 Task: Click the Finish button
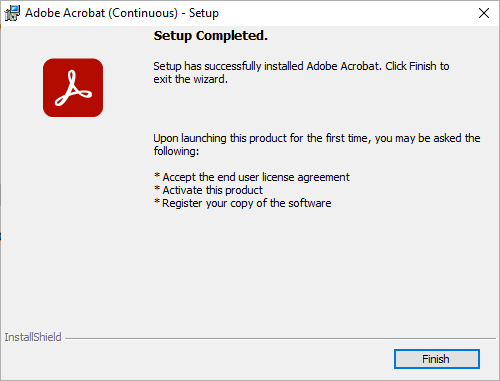pyautogui.click(x=437, y=359)
